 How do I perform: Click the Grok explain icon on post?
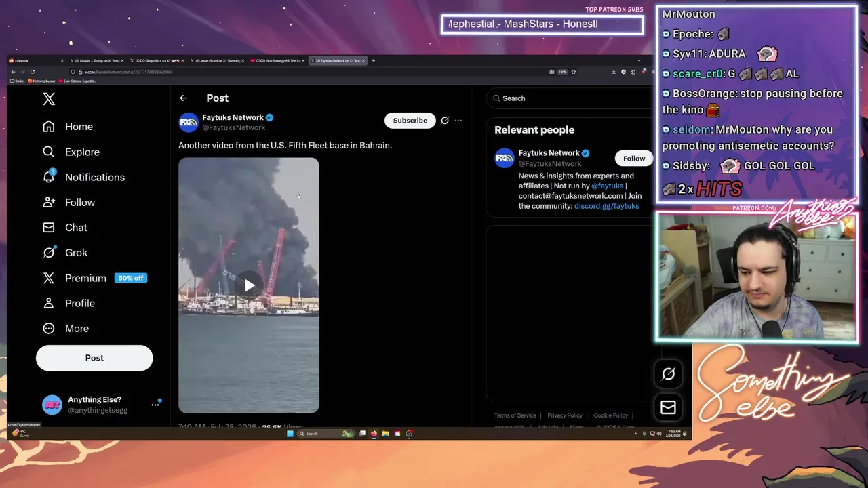coord(445,121)
